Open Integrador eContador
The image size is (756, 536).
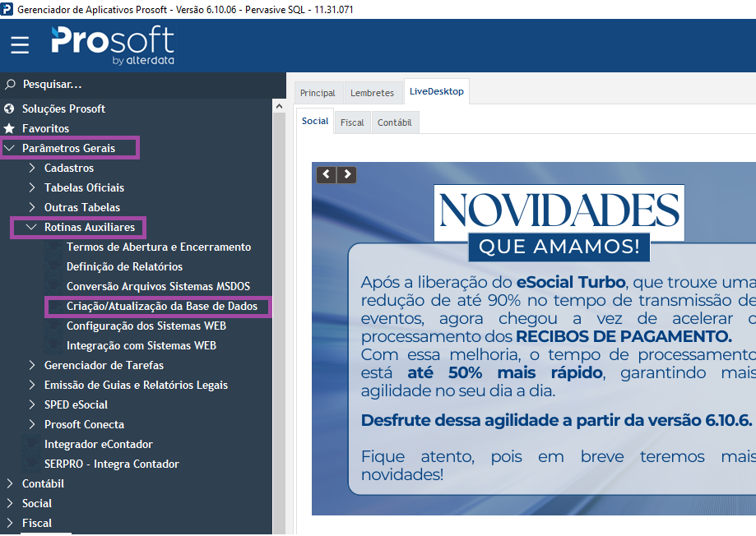tap(99, 444)
